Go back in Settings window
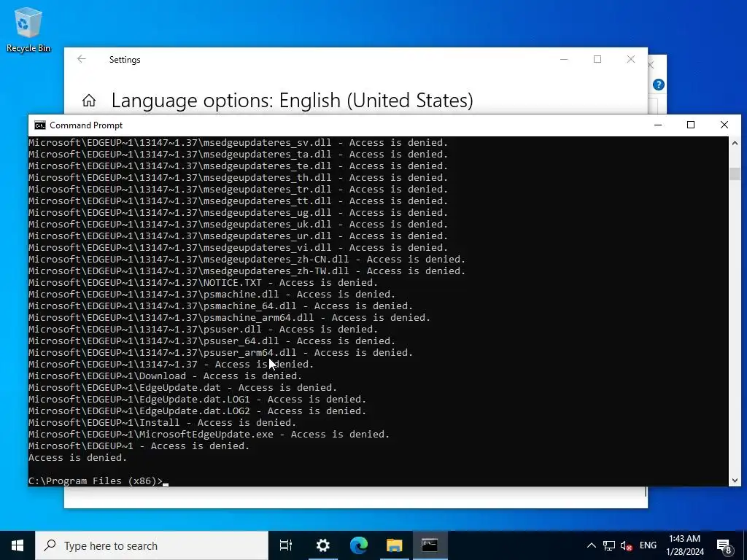The image size is (747, 560). point(82,59)
